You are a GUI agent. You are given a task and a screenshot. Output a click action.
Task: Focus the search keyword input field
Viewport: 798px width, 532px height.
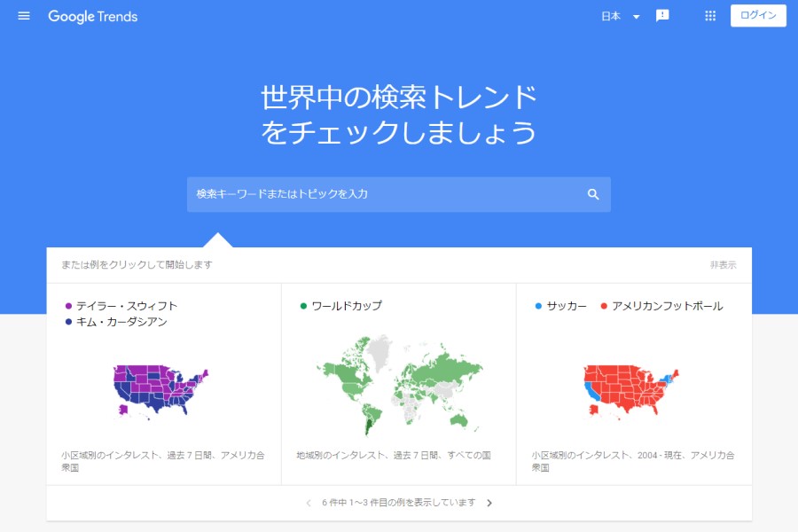click(386, 194)
